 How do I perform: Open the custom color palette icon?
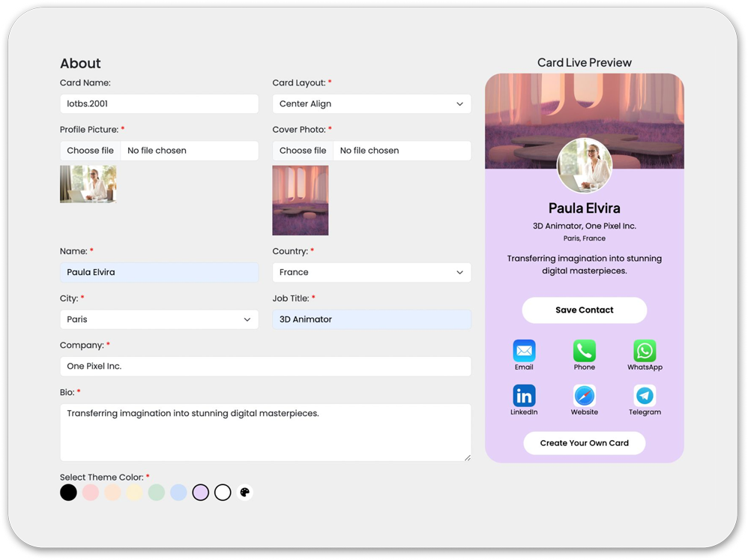pos(245,493)
